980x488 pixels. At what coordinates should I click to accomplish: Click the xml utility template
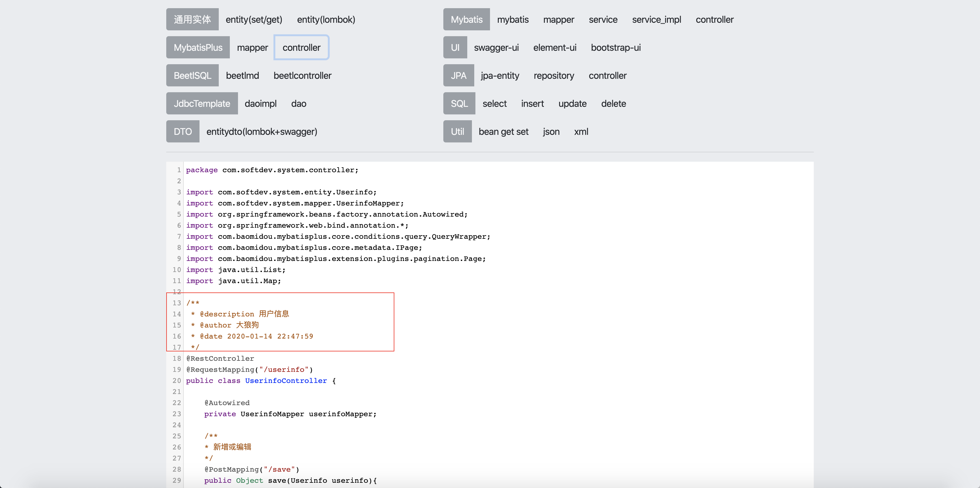pos(580,131)
